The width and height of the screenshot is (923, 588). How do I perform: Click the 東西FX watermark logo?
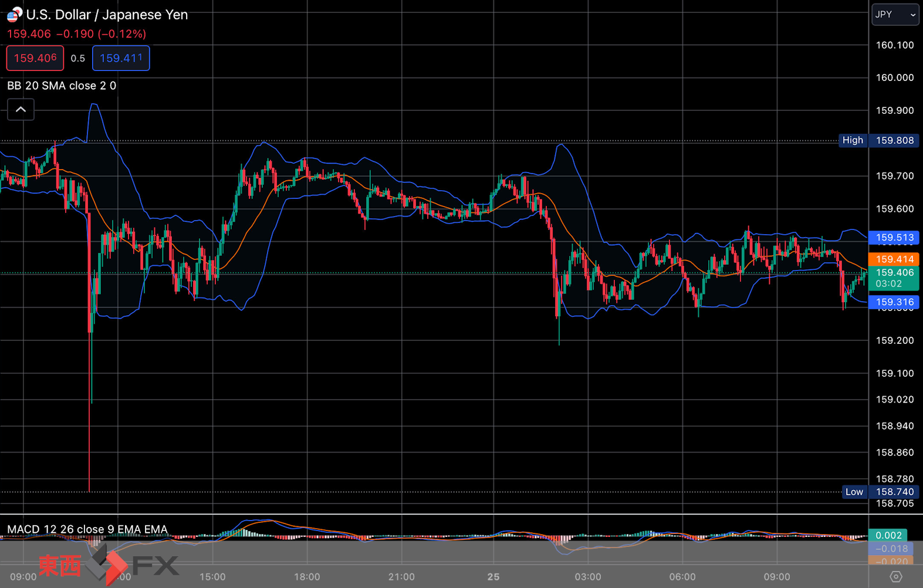[109, 565]
